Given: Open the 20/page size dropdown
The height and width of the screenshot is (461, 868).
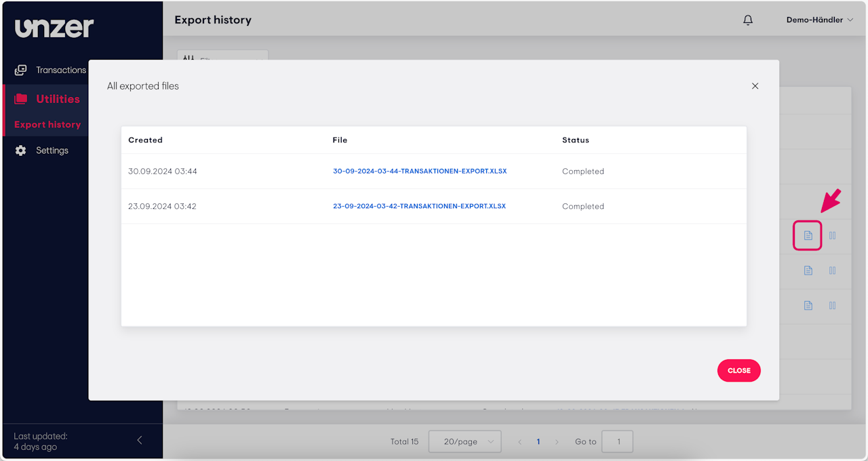Looking at the screenshot, I should coord(465,441).
